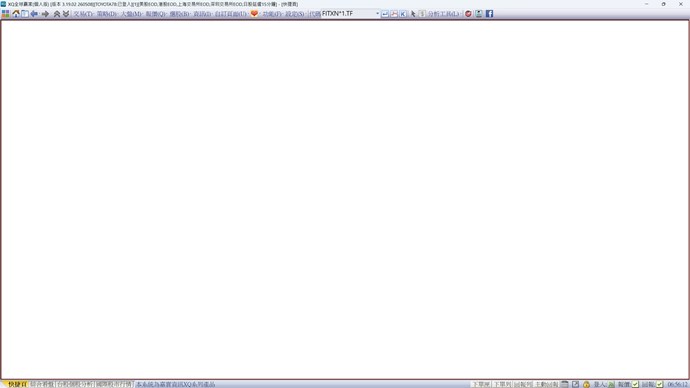
Task: Click the red heart favorites icon
Action: 254,14
